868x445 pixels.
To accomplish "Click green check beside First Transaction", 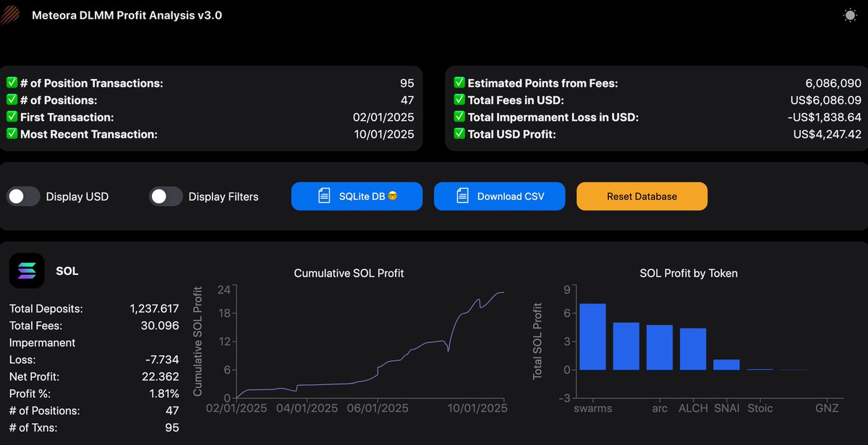I will (12, 117).
